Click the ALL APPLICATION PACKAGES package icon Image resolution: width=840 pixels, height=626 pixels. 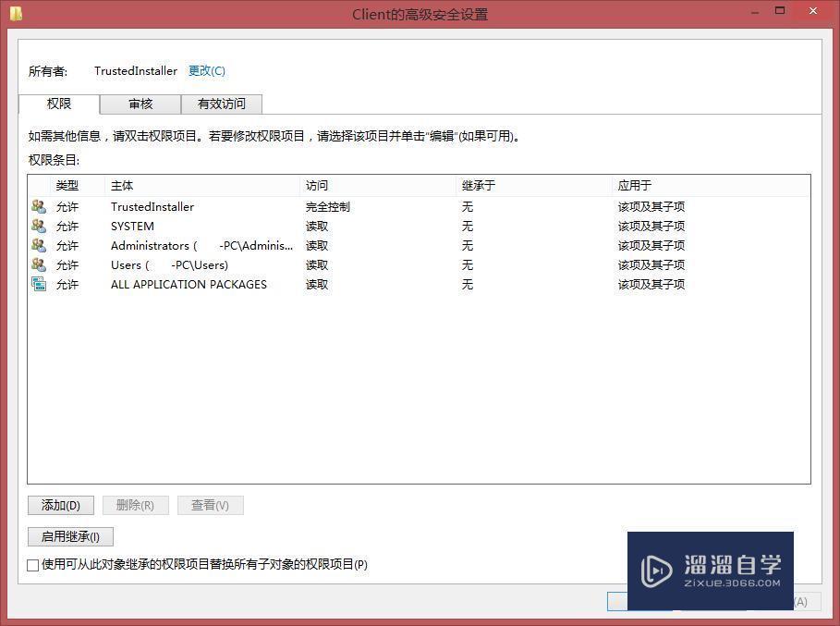[x=38, y=284]
